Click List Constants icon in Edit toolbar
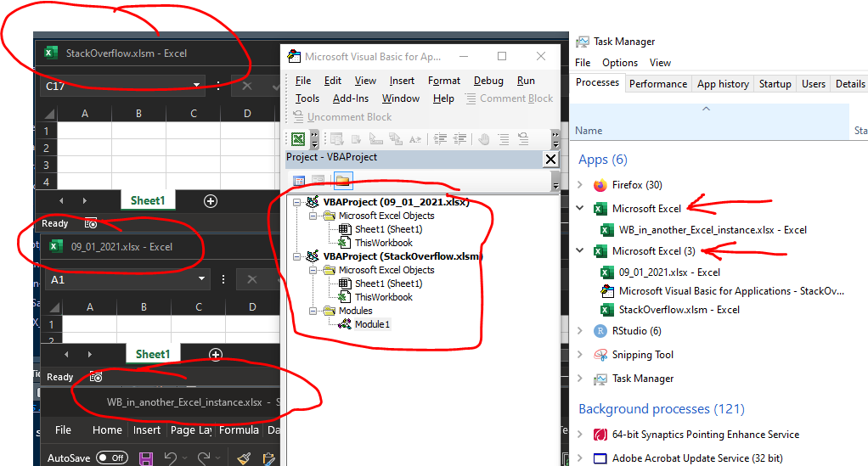Screen dimensions: 868x466 356,139
